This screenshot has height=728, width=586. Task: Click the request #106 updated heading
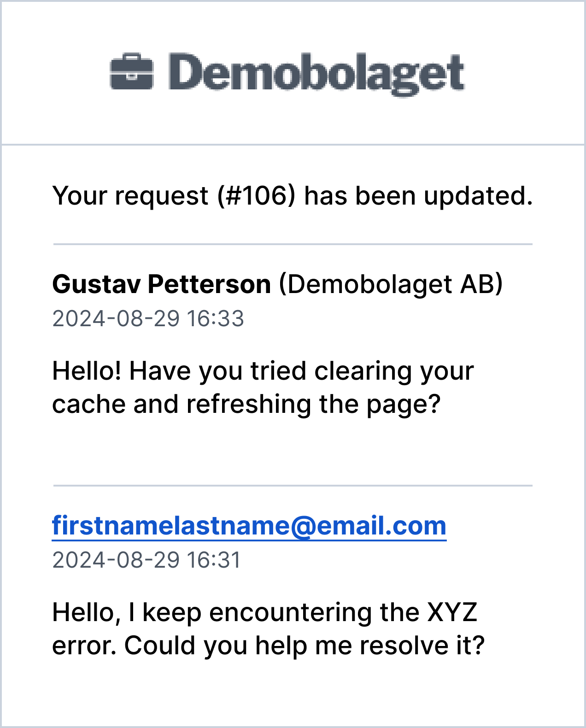point(293,196)
